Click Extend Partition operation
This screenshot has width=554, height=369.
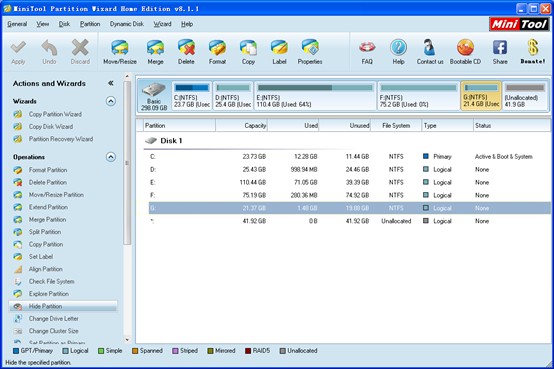pyautogui.click(x=48, y=207)
